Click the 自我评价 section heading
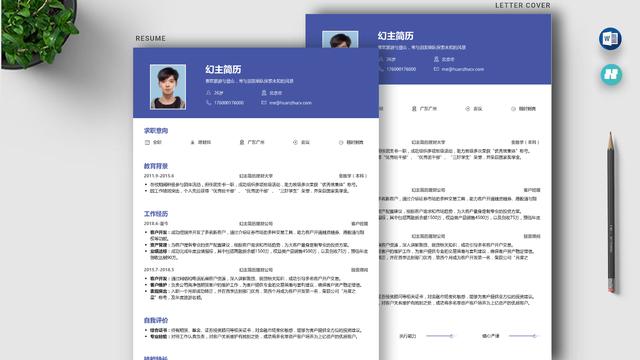This screenshot has height=360, width=640. pos(156,320)
